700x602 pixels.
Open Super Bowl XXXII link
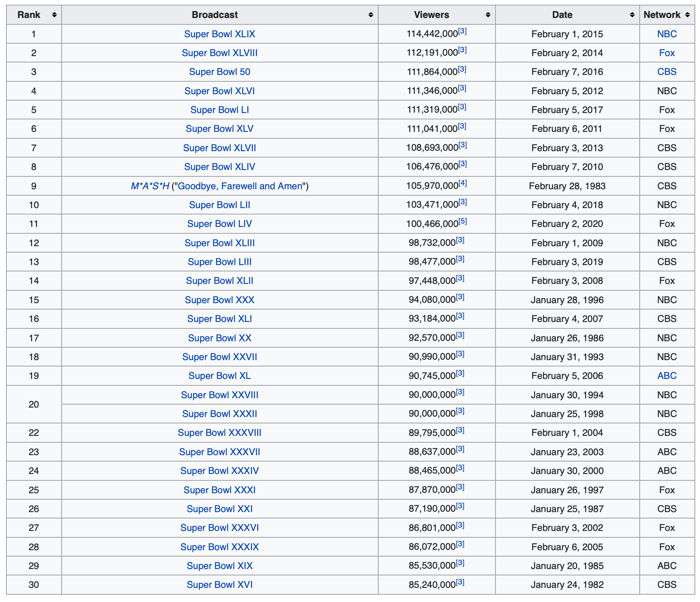click(219, 414)
